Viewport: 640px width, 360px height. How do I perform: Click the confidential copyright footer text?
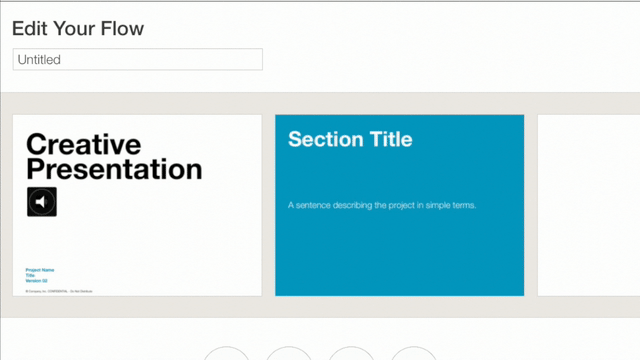[59, 291]
